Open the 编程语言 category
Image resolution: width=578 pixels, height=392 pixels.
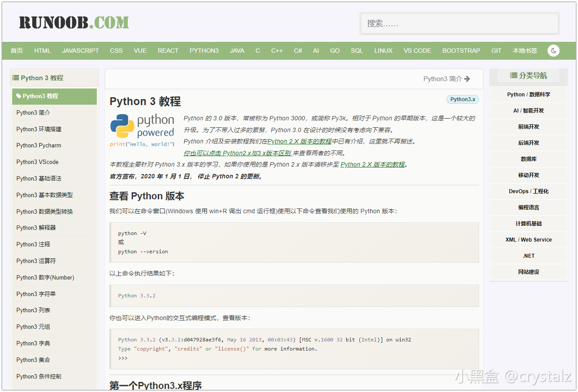529,208
